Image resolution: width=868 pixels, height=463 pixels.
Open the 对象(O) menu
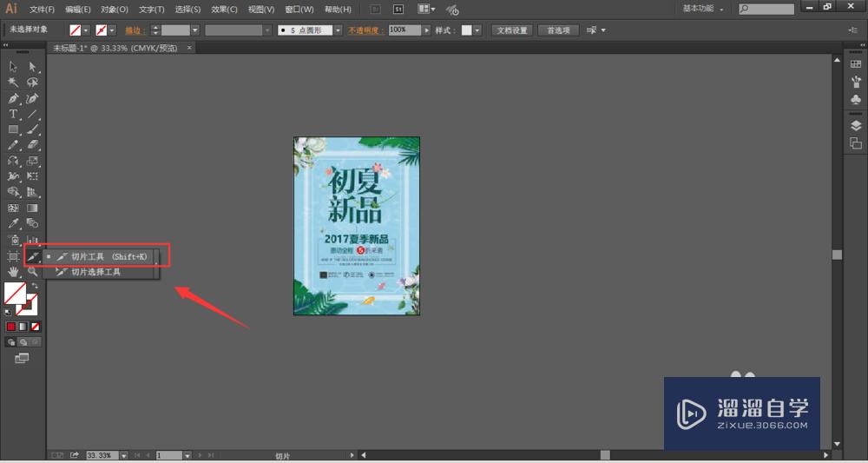(x=115, y=10)
